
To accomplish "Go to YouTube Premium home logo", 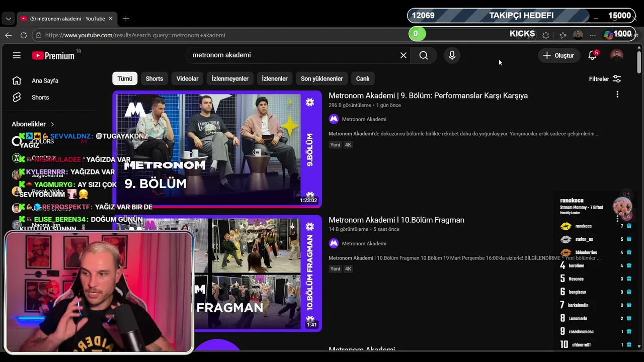I will pos(53,55).
